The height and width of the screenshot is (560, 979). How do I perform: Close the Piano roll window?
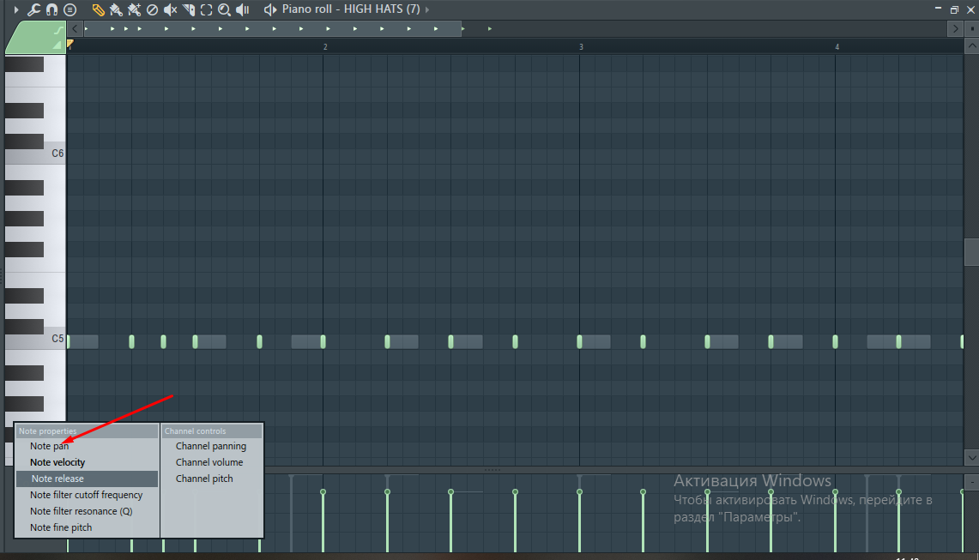pos(970,9)
